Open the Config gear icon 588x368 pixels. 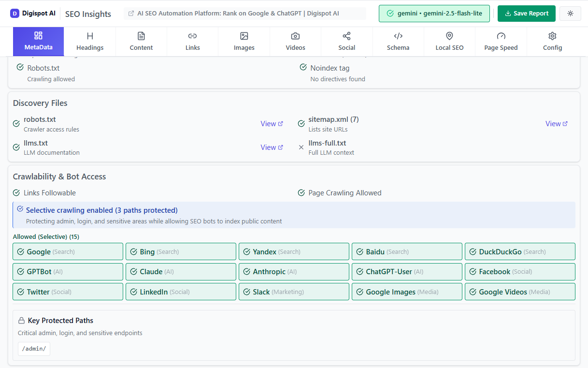(x=552, y=36)
